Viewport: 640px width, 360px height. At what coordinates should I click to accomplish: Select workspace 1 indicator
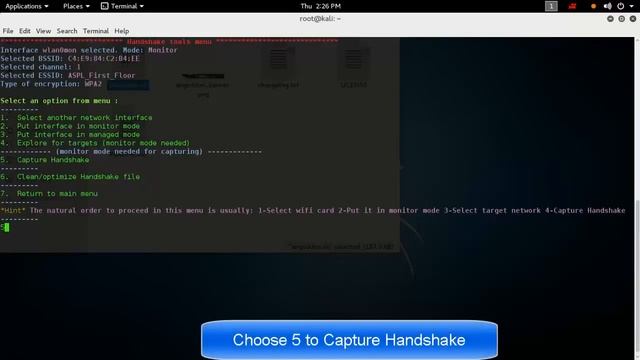coord(551,6)
